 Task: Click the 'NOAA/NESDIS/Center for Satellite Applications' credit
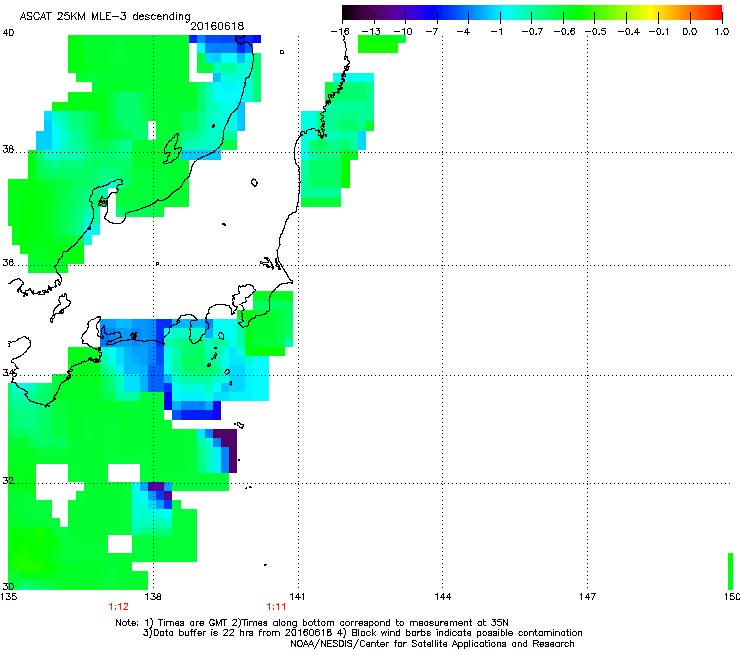click(x=432, y=644)
